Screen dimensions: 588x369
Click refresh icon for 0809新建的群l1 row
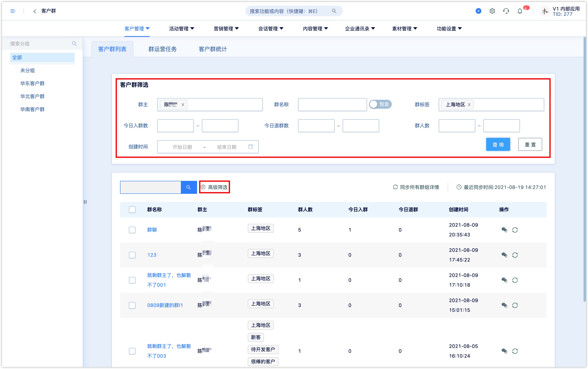515,305
